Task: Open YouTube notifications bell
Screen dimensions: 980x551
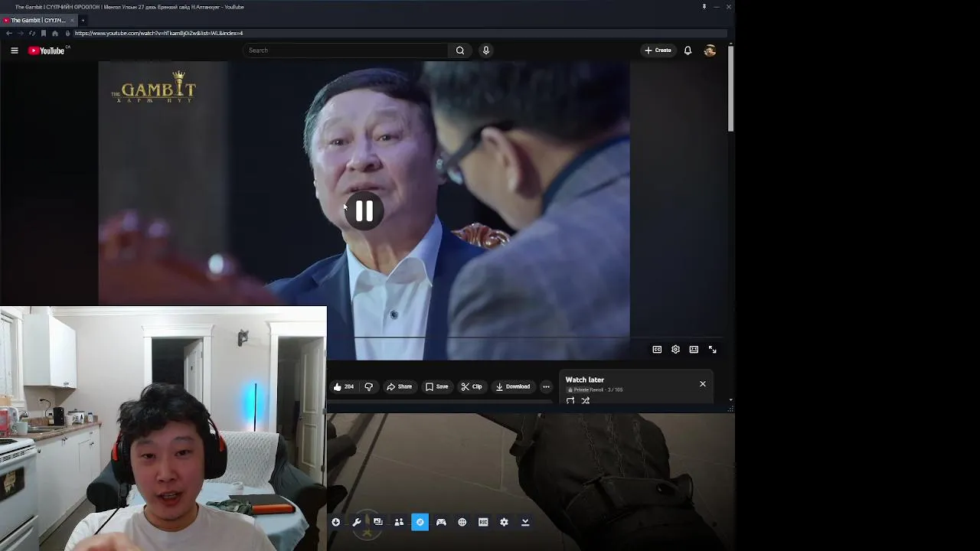Action: click(688, 51)
